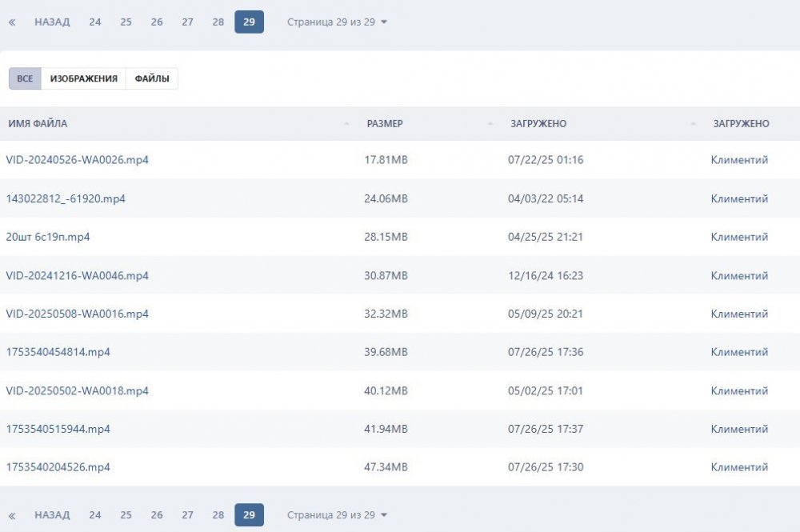Image resolution: width=800 pixels, height=532 pixels.
Task: Go back using top НАЗАД button
Action: [x=52, y=22]
